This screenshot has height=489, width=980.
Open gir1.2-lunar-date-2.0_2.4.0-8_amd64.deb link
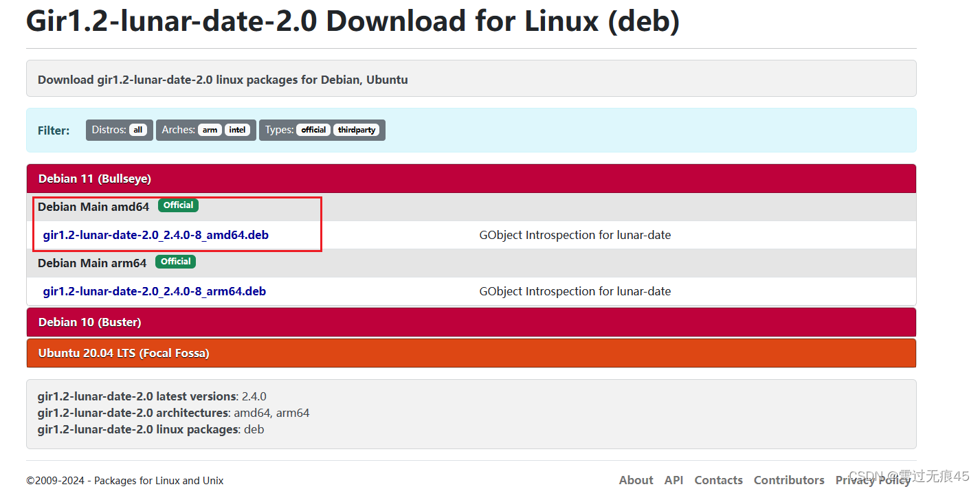pos(155,235)
